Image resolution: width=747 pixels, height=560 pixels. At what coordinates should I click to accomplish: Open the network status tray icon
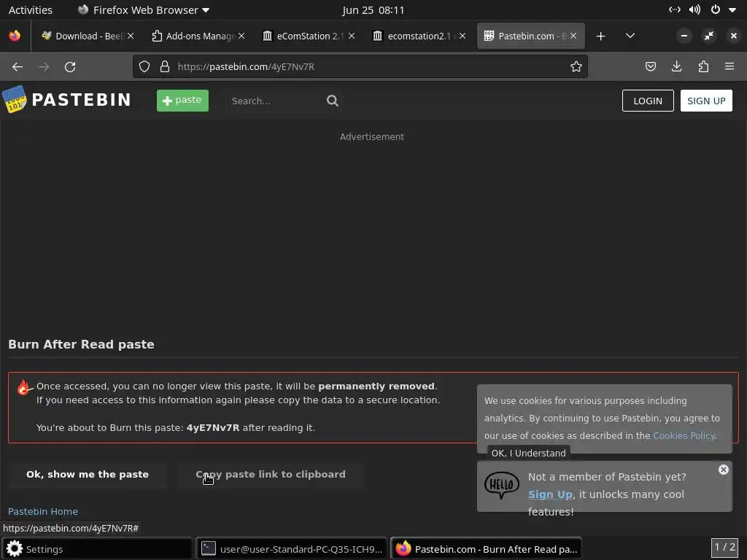coord(675,9)
